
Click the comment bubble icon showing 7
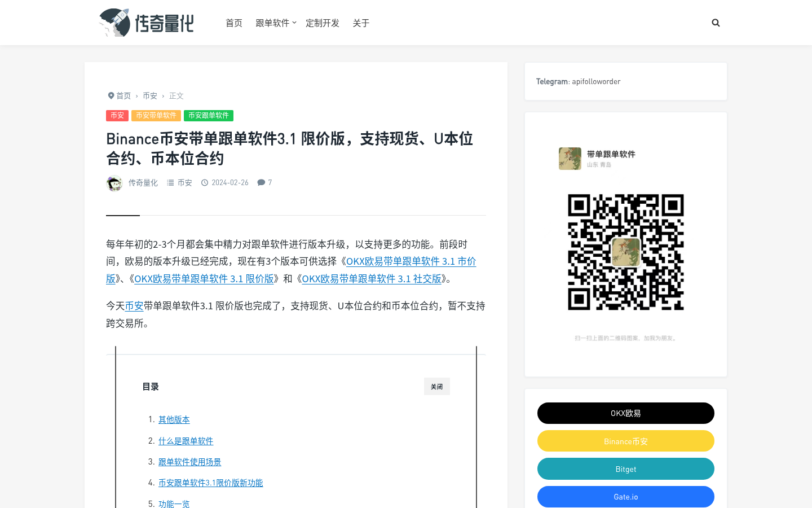pyautogui.click(x=261, y=182)
